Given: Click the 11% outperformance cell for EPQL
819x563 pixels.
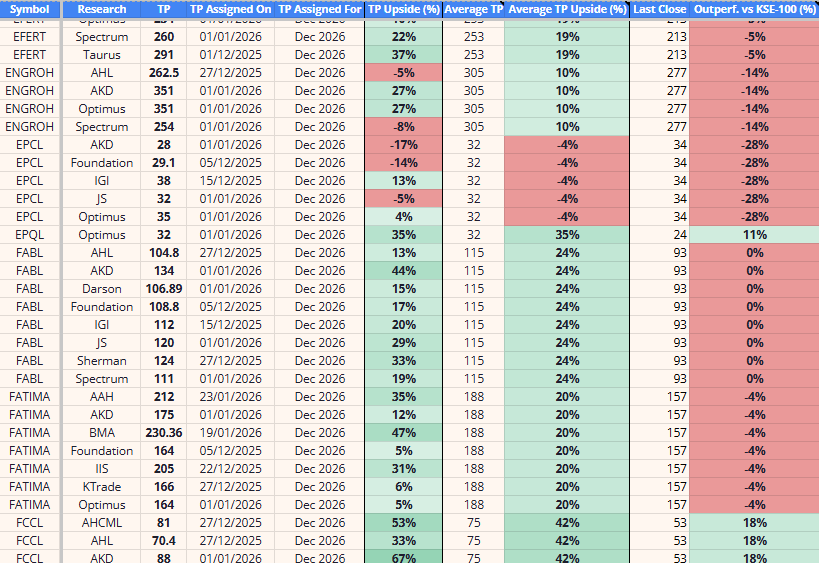Looking at the screenshot, I should point(755,235).
